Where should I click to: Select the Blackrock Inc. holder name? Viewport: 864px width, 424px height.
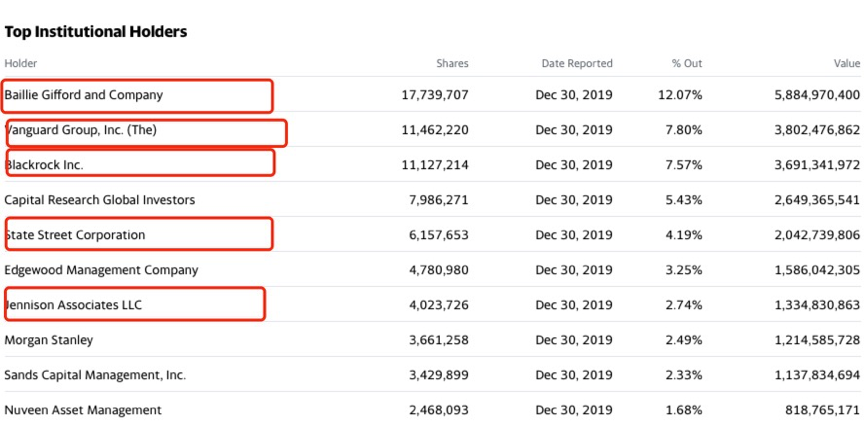[45, 165]
